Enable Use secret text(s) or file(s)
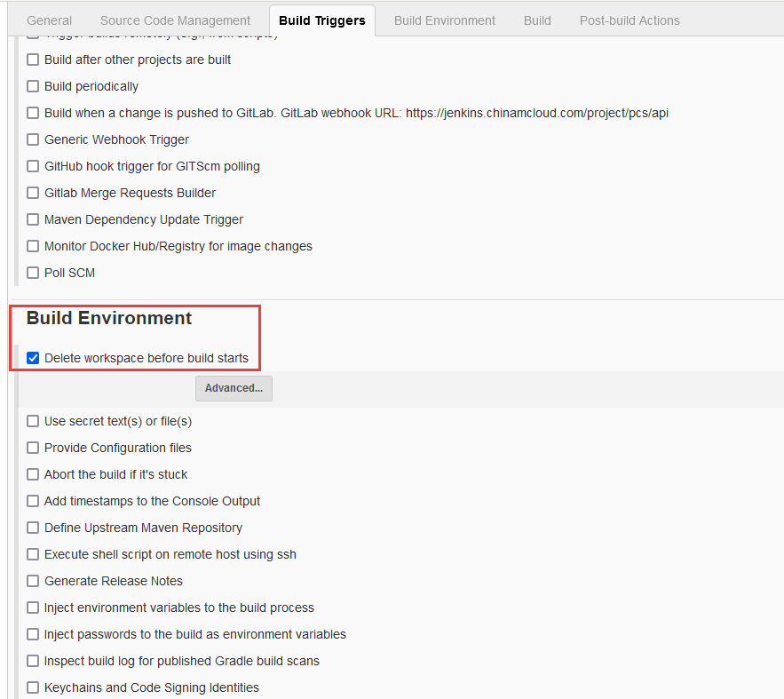784x699 pixels. click(x=34, y=422)
